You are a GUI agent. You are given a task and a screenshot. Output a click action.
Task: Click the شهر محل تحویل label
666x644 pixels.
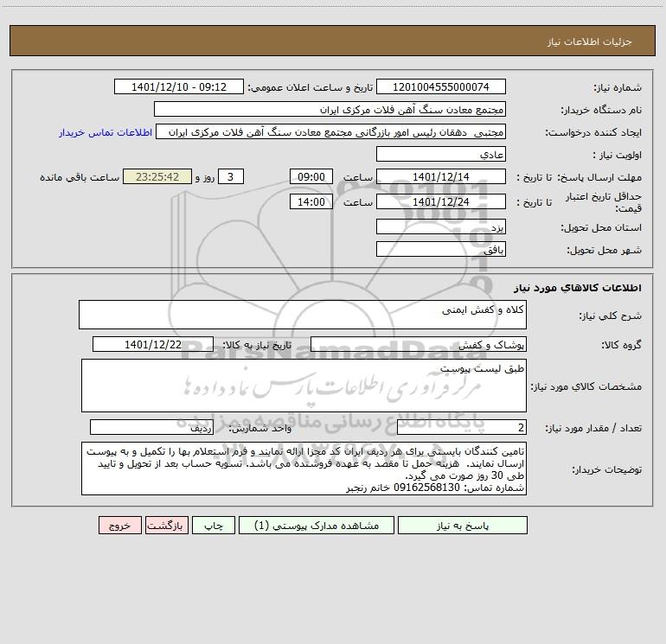coord(605,250)
